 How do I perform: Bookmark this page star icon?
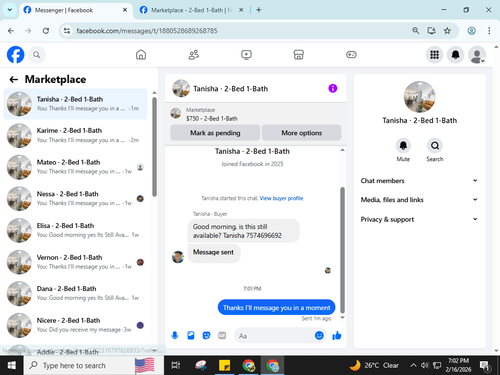[447, 31]
